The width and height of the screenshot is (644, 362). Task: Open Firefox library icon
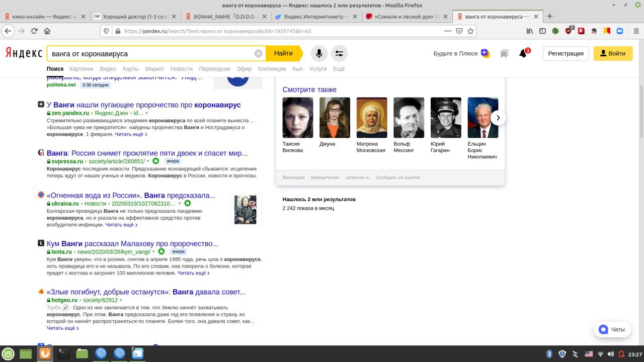[x=530, y=31]
